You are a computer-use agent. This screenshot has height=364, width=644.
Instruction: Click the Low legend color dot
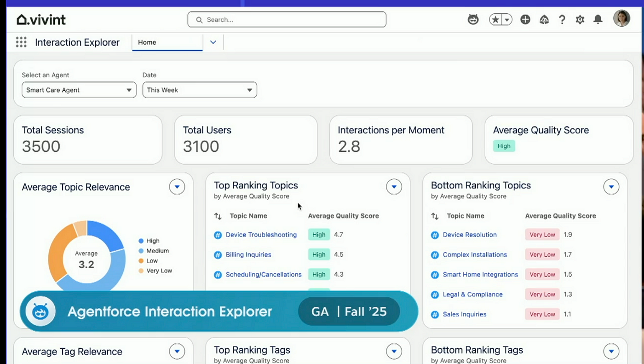141,261
